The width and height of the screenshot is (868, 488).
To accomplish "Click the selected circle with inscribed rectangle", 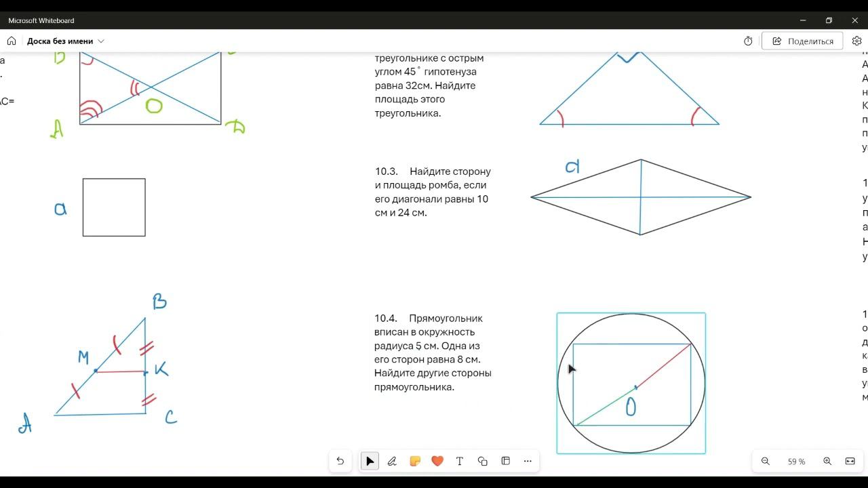I will (x=631, y=383).
